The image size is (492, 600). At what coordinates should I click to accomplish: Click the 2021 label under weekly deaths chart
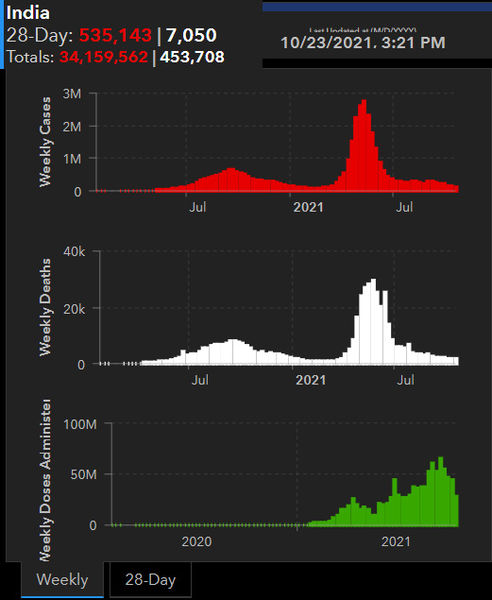pyautogui.click(x=311, y=380)
